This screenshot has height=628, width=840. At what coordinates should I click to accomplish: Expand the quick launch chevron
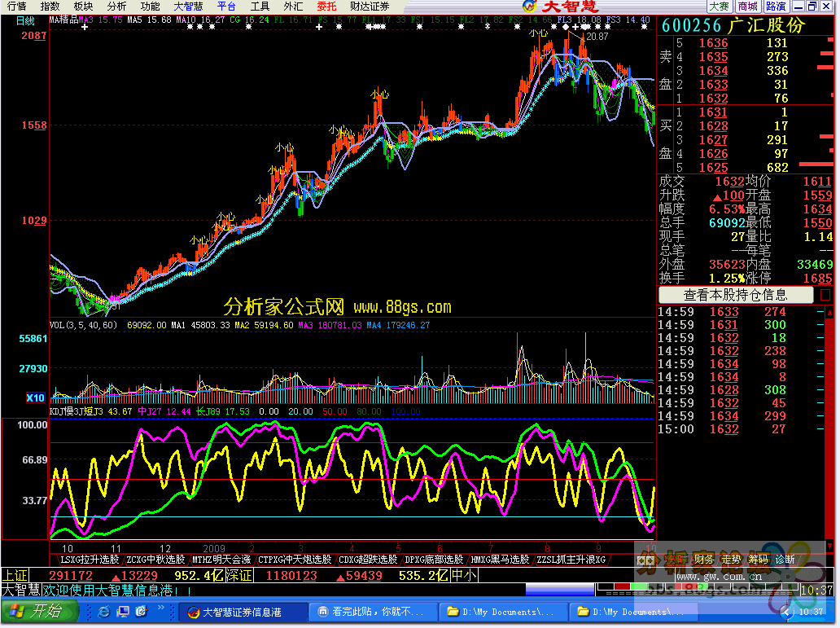(160, 608)
